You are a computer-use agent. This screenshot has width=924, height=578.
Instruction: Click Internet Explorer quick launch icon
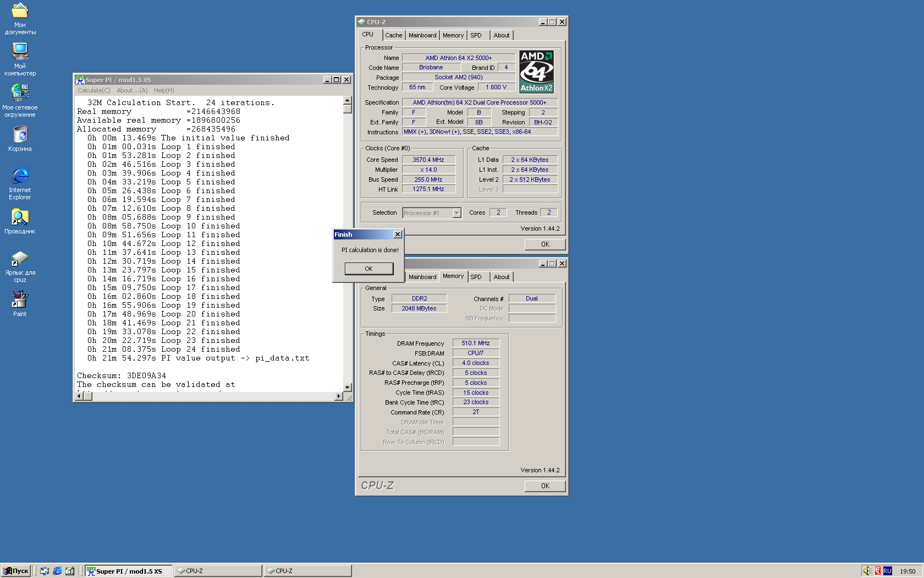coord(57,571)
